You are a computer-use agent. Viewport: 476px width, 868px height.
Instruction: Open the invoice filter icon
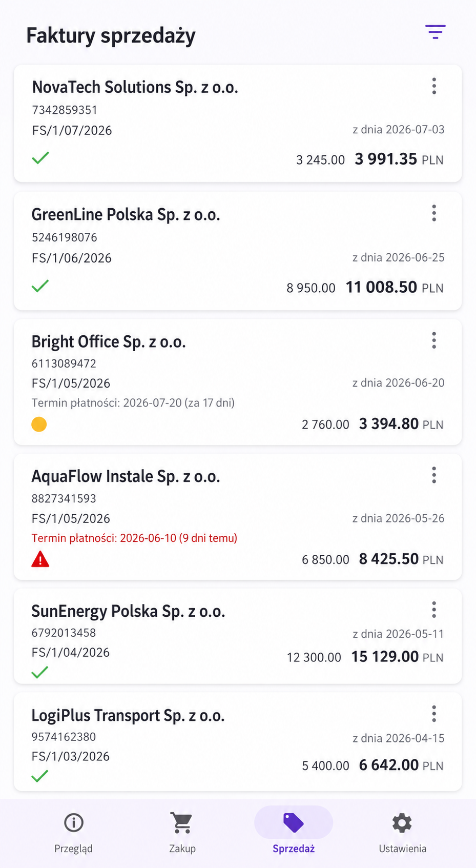(x=435, y=32)
